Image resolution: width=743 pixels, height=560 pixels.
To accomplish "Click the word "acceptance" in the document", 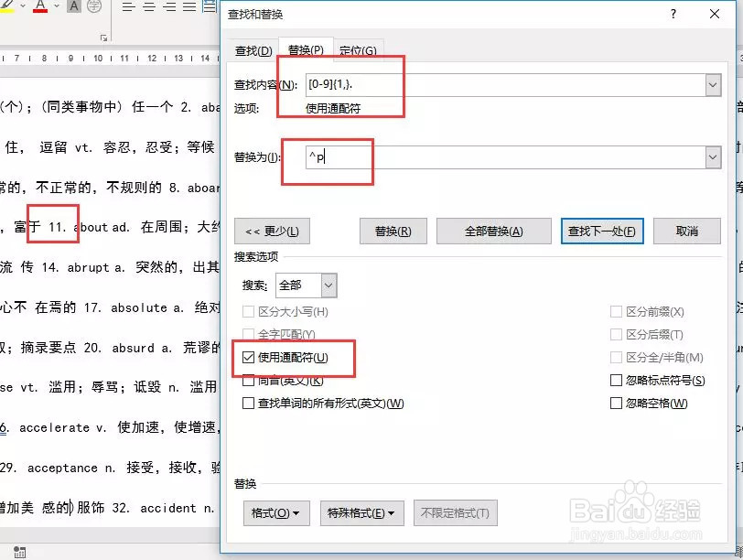I will click(x=62, y=468).
